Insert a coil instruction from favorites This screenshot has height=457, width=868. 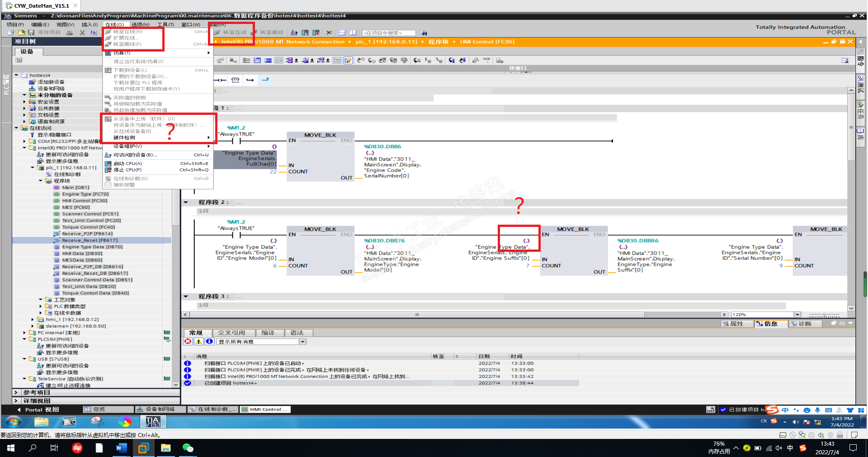point(220,80)
